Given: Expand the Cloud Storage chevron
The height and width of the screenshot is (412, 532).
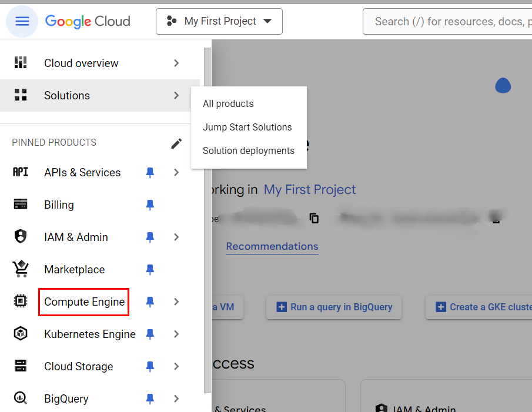Looking at the screenshot, I should point(176,366).
